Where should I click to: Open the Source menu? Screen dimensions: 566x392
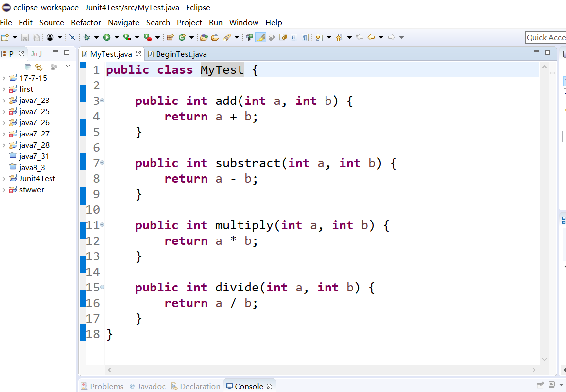[x=51, y=22]
